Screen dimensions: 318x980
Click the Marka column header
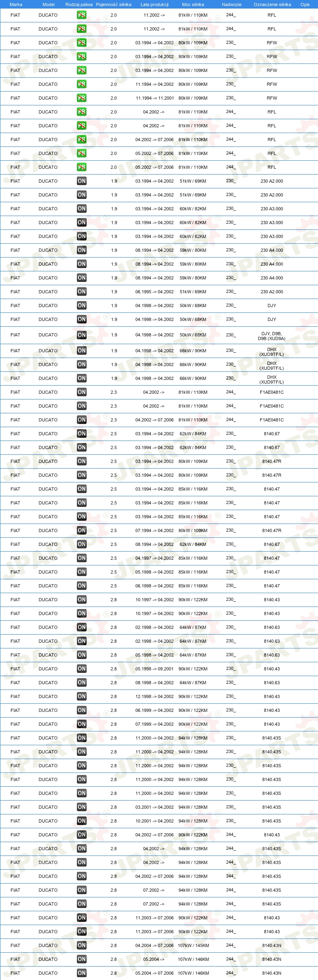[16, 4]
